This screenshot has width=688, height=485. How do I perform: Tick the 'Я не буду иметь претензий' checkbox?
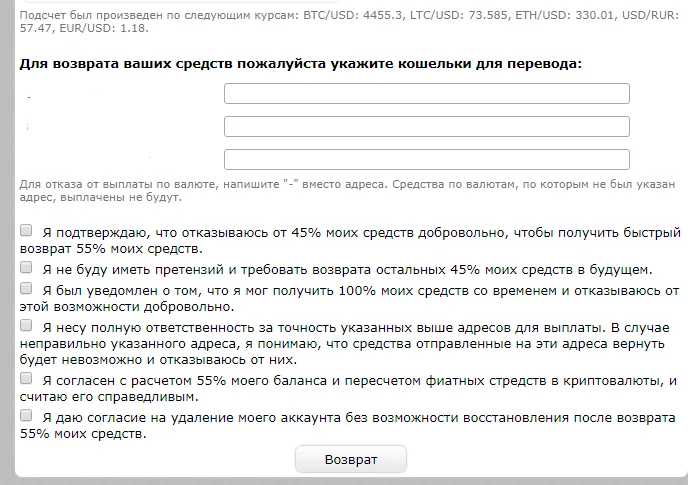point(26,268)
